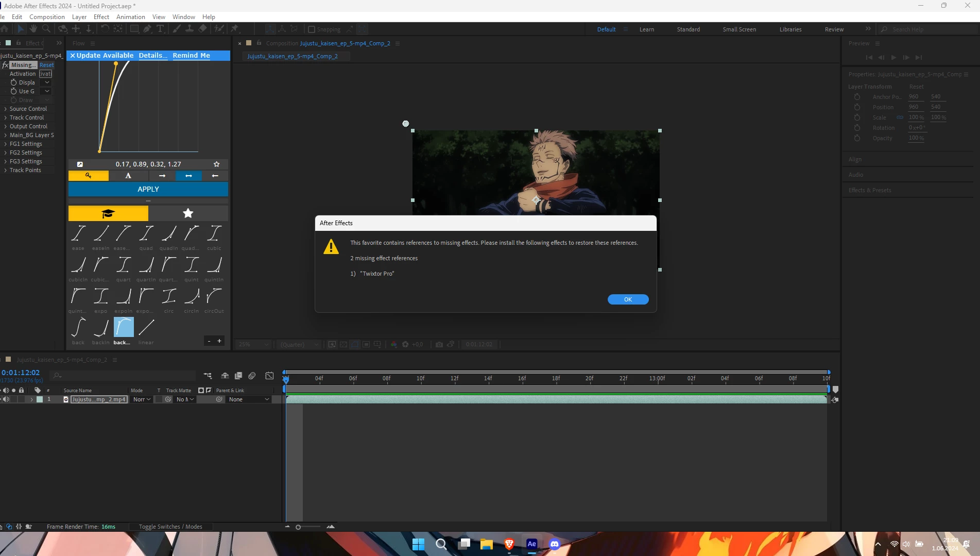The image size is (980, 556).
Task: Open After Effects from the taskbar
Action: point(532,544)
